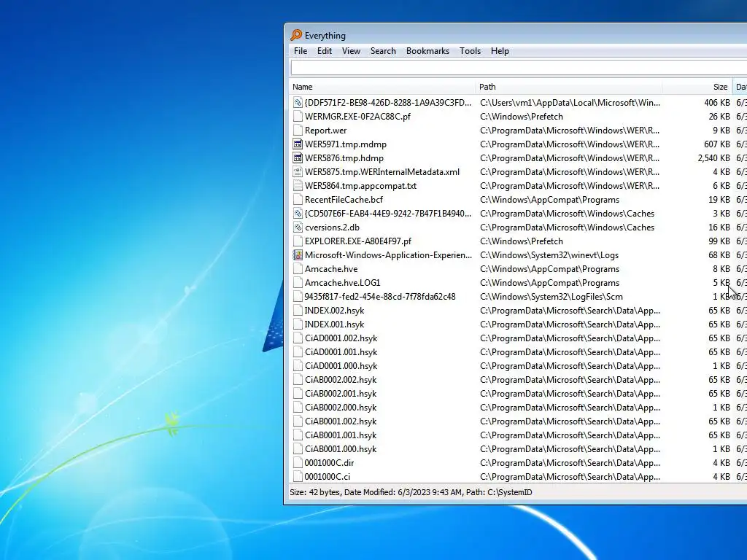The height and width of the screenshot is (560, 747).
Task: Open the Search menu
Action: (x=383, y=51)
